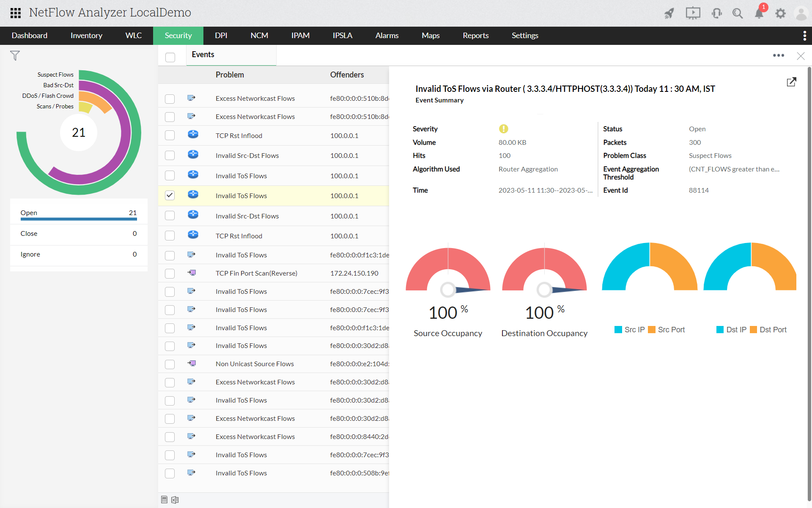Click the grid/table export icon bottom left
This screenshot has width=812, height=508.
click(164, 500)
